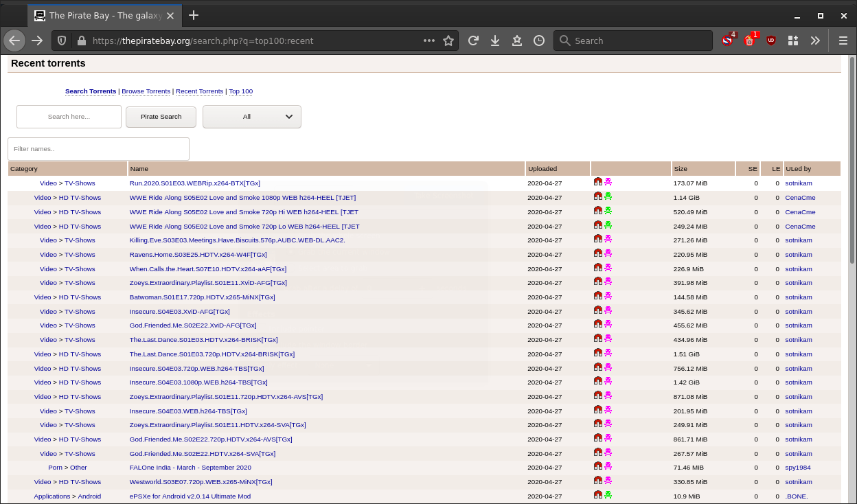
Task: Reload the page with the refresh icon
Action: pos(473,41)
